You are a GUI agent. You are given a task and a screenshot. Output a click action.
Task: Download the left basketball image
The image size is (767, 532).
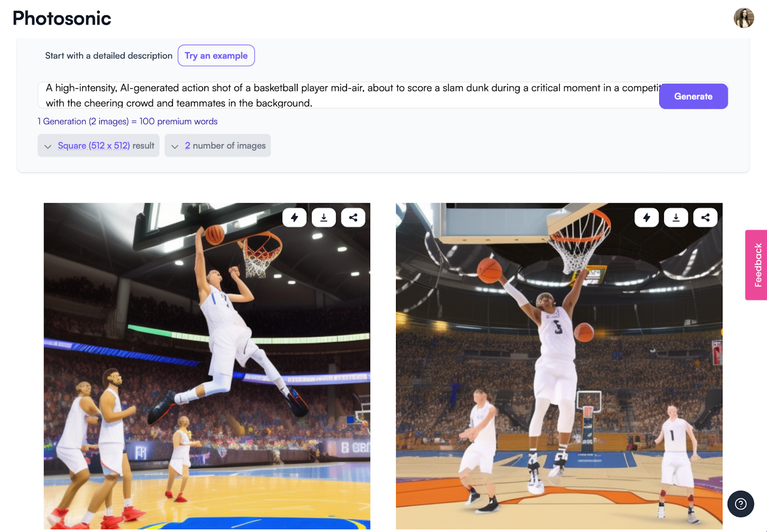tap(324, 218)
